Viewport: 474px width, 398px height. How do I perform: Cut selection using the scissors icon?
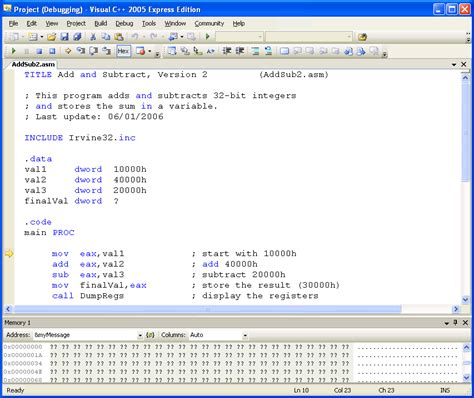pos(93,37)
